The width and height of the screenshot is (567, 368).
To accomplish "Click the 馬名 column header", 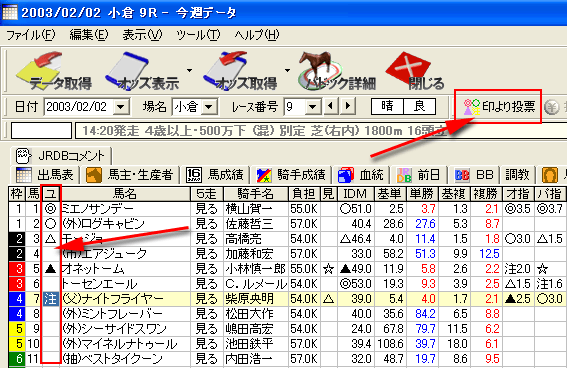I will (x=125, y=194).
